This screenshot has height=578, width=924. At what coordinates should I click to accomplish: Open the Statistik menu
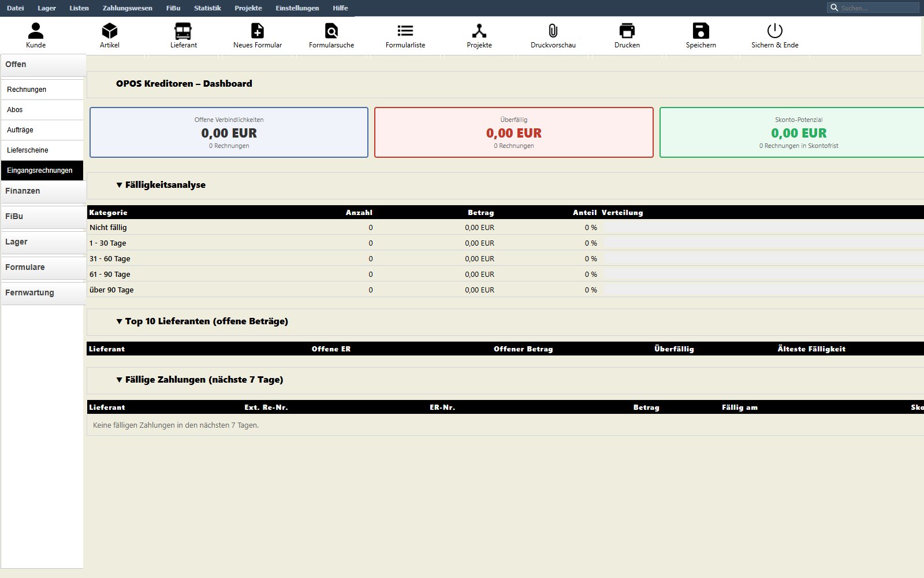tap(207, 8)
